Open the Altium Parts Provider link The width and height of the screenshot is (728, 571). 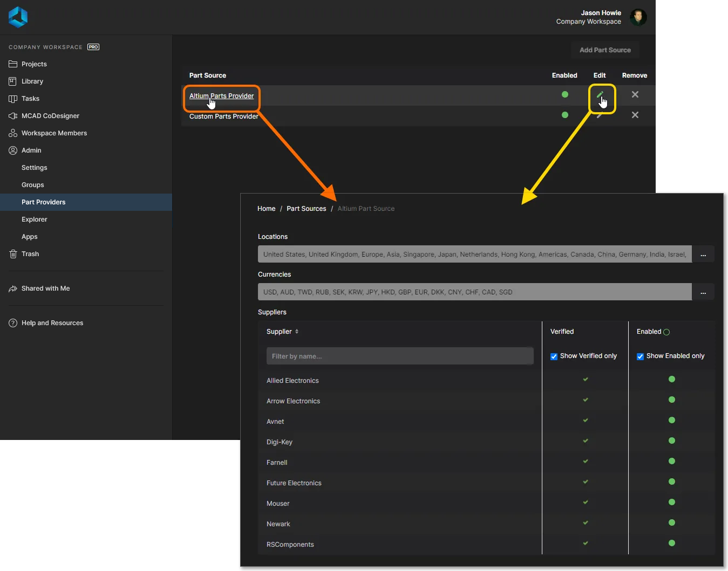pyautogui.click(x=221, y=96)
